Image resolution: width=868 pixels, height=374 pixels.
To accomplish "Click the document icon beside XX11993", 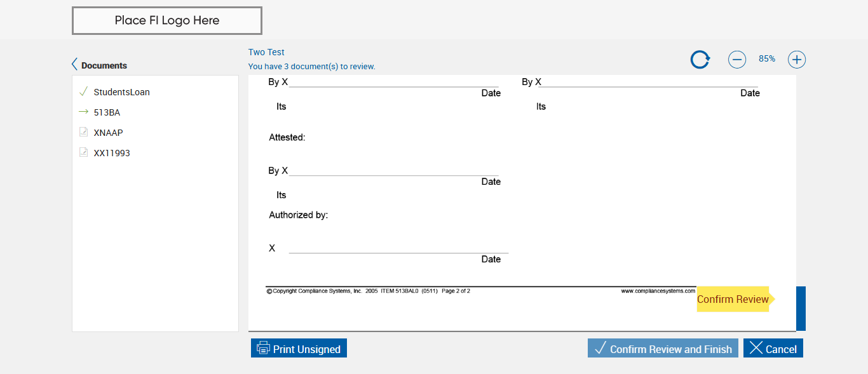I will point(83,152).
